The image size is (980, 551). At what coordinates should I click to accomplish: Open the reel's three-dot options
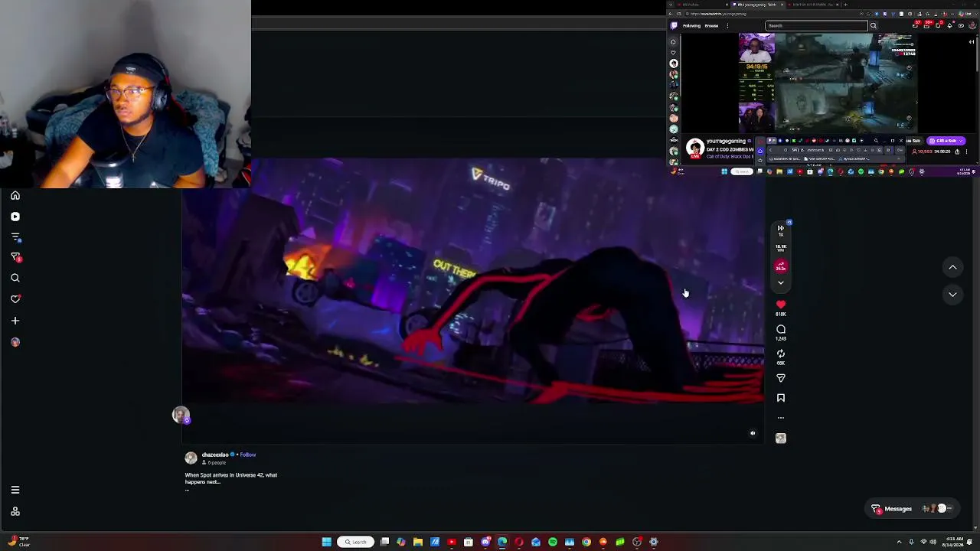coord(781,418)
